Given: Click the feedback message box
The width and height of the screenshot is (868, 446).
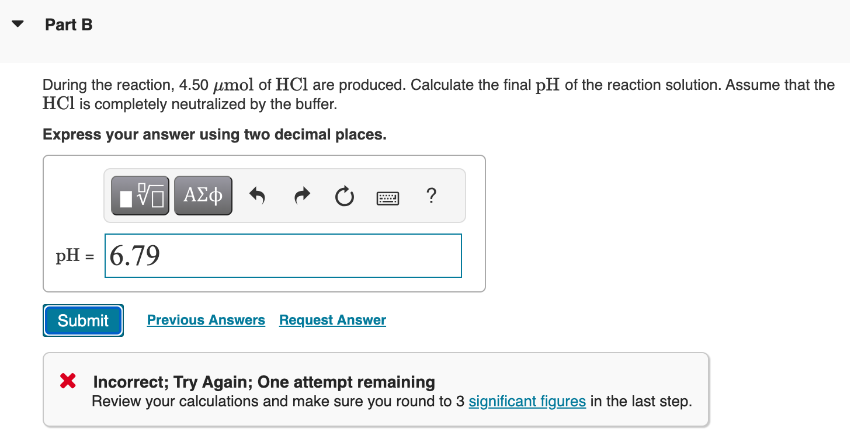Looking at the screenshot, I should tap(376, 389).
